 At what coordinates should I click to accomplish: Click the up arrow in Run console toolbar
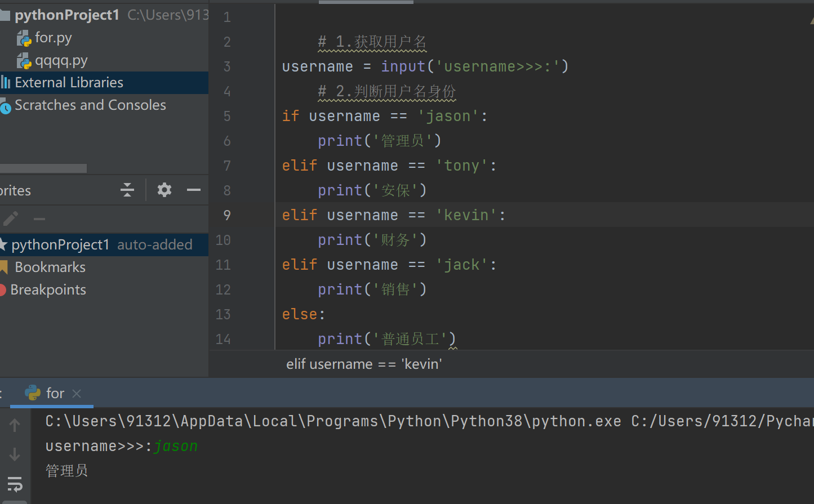tap(15, 426)
